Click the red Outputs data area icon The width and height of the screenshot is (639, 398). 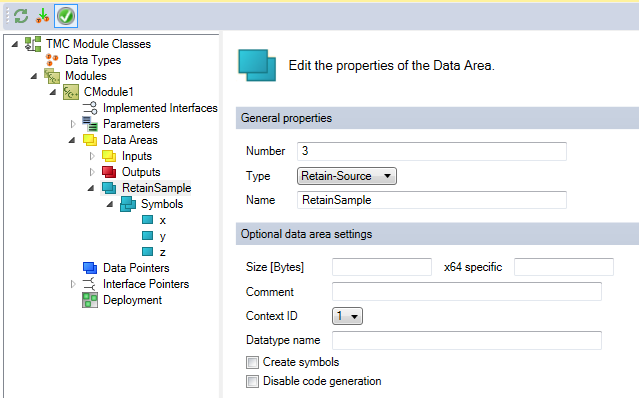point(109,172)
